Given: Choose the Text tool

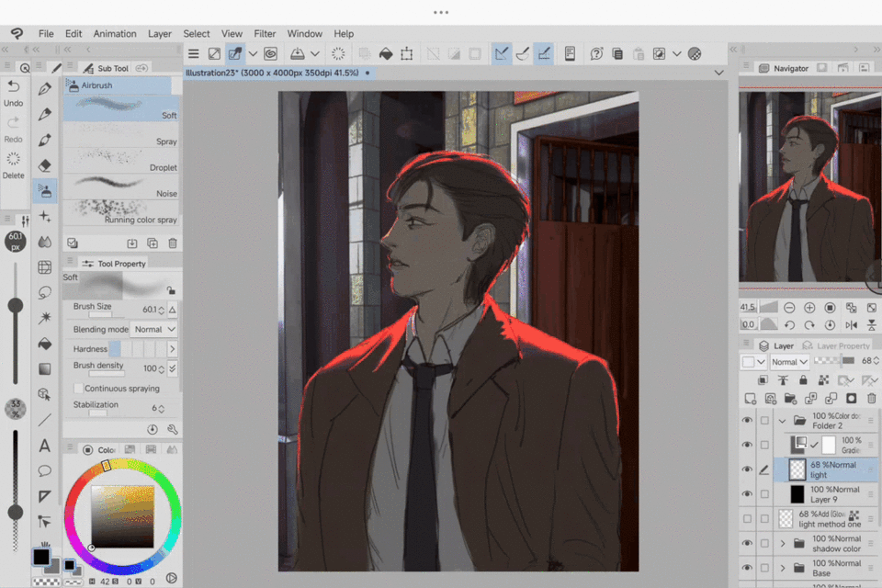Looking at the screenshot, I should pyautogui.click(x=44, y=446).
